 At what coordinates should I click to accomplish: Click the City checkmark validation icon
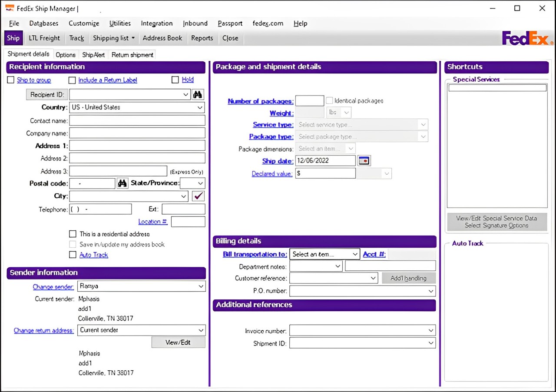pyautogui.click(x=198, y=196)
